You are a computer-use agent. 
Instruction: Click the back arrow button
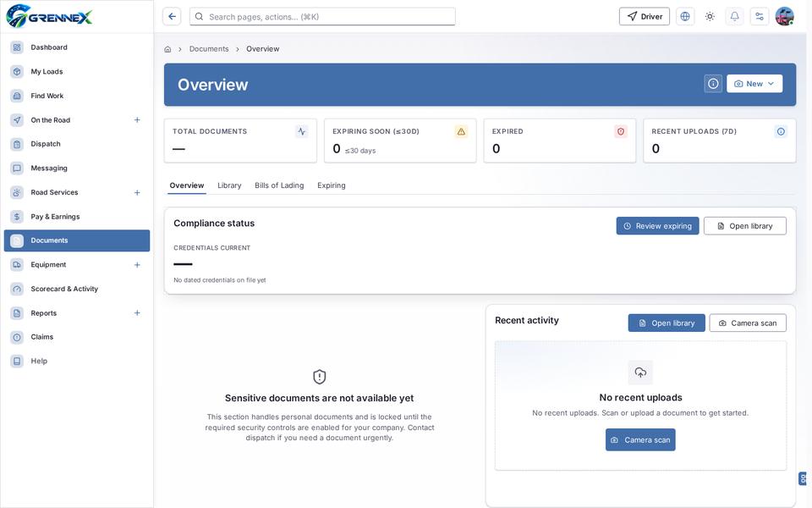click(172, 17)
